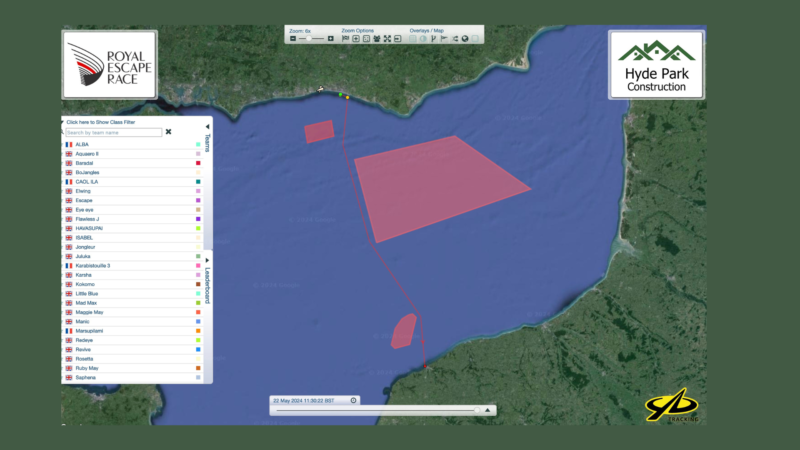The height and width of the screenshot is (450, 800).
Task: Toggle the half-shaded circle overlay button
Action: (x=423, y=38)
